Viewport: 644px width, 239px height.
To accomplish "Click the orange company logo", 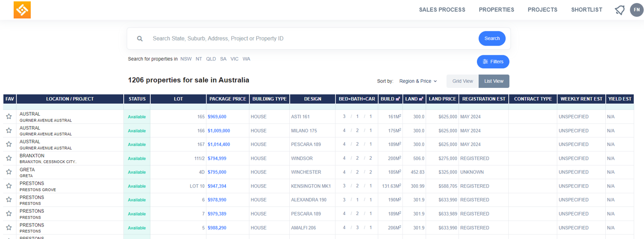I will coord(22,10).
